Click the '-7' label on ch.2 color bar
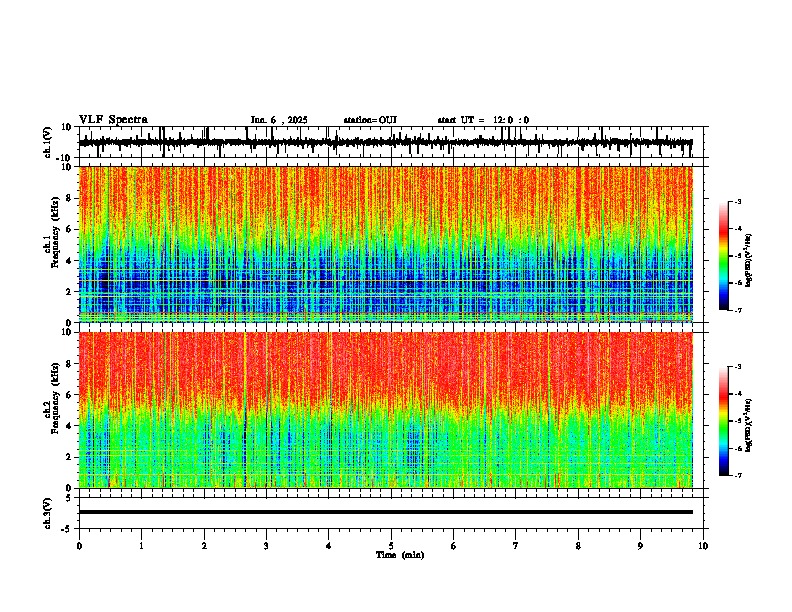Image resolution: width=792 pixels, height=612 pixels. click(x=737, y=475)
